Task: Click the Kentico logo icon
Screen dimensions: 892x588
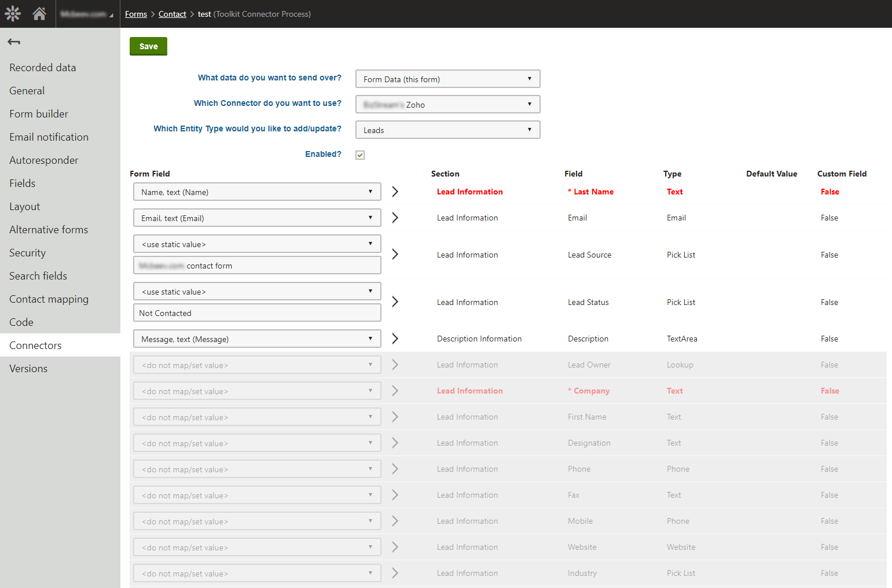Action: coord(13,13)
